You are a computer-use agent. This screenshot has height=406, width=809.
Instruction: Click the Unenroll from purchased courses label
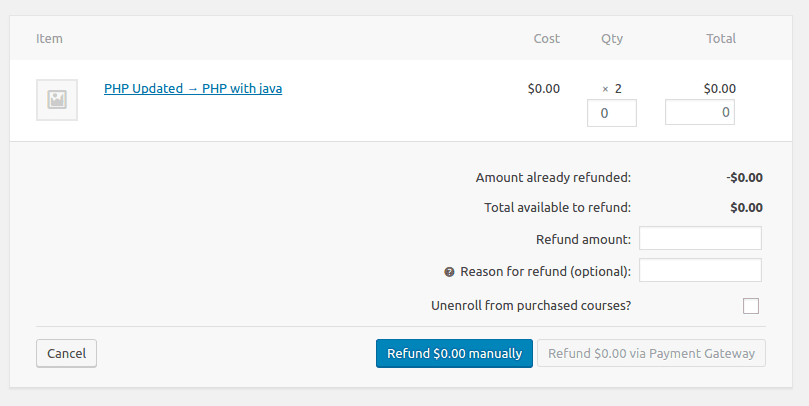point(531,305)
